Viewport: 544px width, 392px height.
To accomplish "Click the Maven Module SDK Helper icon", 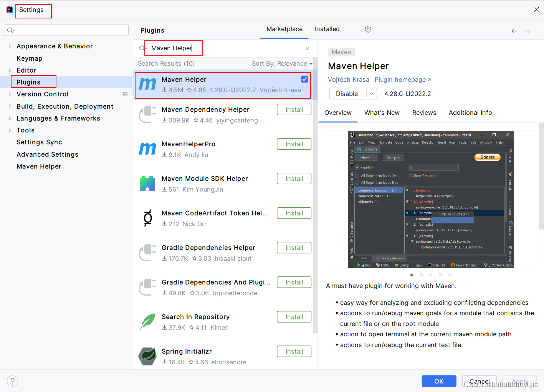I will 147,184.
